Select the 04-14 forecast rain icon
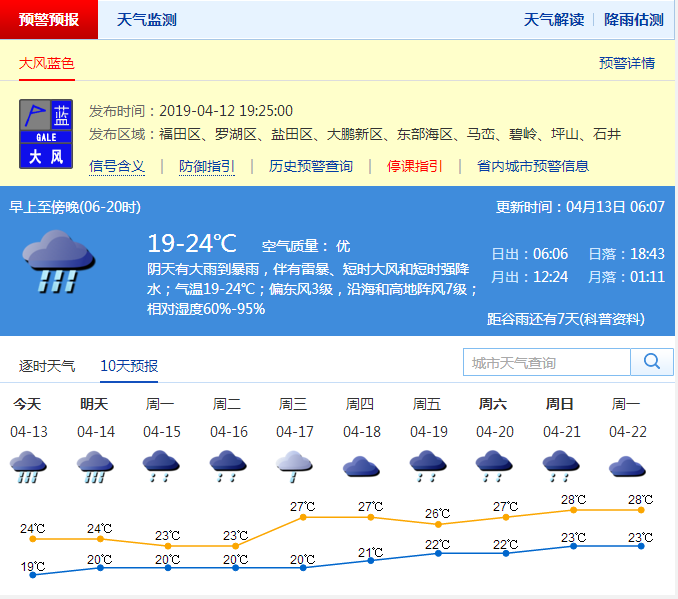This screenshot has height=599, width=678. click(x=94, y=466)
